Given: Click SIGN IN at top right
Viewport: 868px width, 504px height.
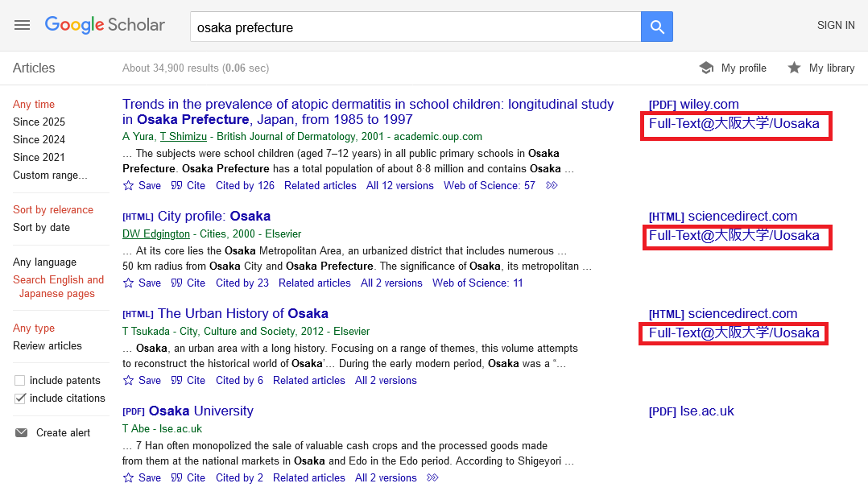Looking at the screenshot, I should pos(836,26).
